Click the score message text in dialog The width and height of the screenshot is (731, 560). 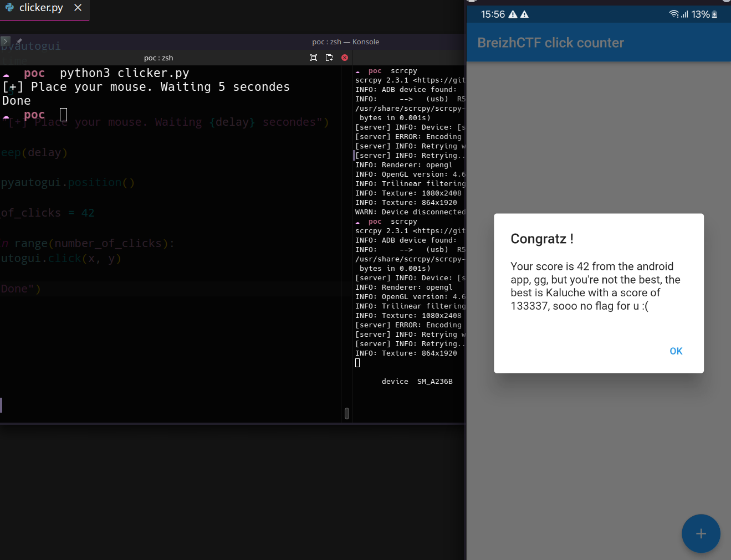click(595, 286)
